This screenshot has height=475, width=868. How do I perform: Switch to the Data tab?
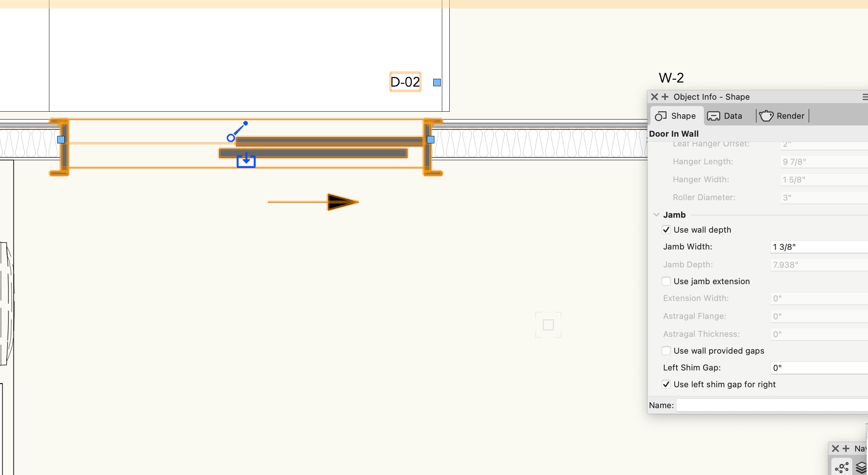pyautogui.click(x=724, y=116)
